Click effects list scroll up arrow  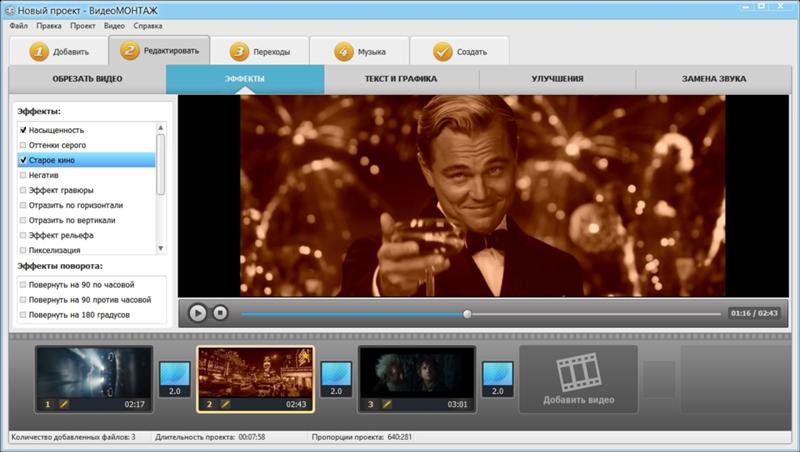click(161, 128)
